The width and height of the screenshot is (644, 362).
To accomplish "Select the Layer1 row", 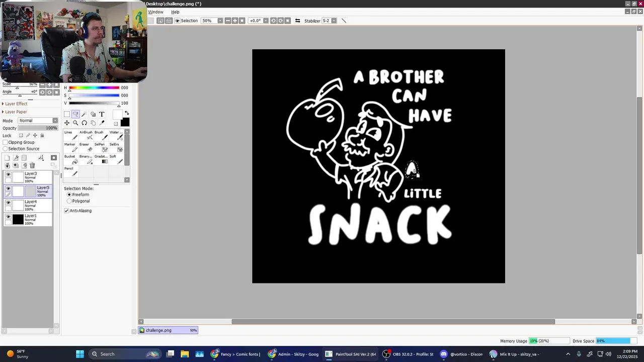I will [x=28, y=219].
